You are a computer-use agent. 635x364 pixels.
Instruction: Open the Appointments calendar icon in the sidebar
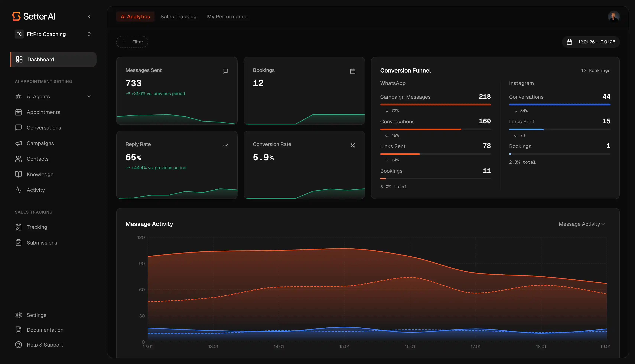click(x=19, y=112)
